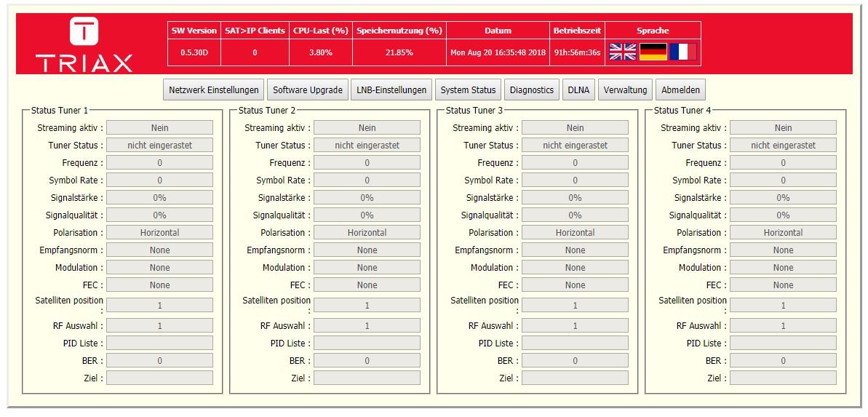Click Tuner 4 Streaming aktiv field

[x=783, y=127]
